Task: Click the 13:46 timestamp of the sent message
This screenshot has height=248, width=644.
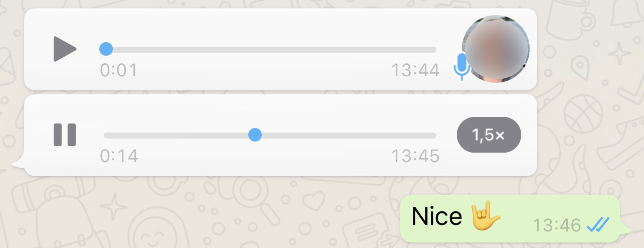Action: pyautogui.click(x=557, y=225)
